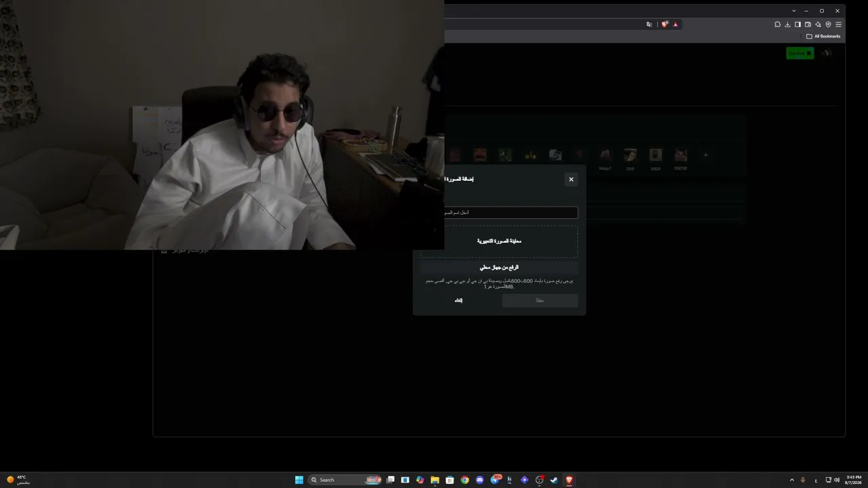Click the green Go live button
This screenshot has width=868, height=488.
(x=800, y=53)
